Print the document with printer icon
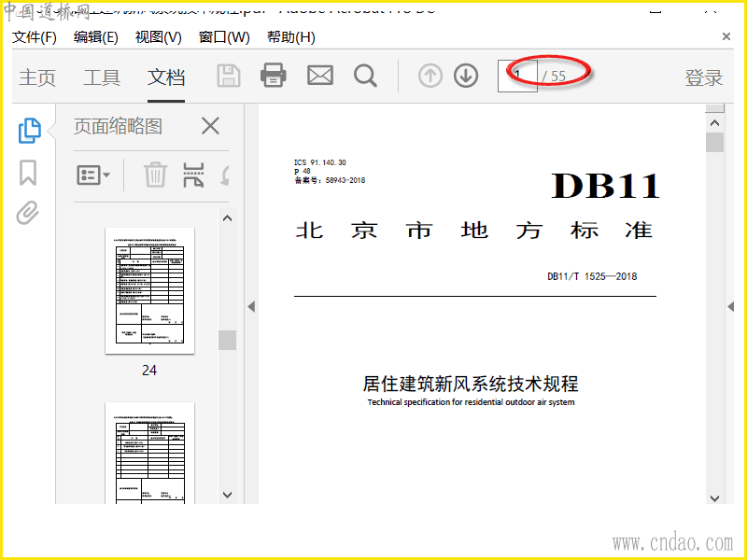 tap(274, 76)
